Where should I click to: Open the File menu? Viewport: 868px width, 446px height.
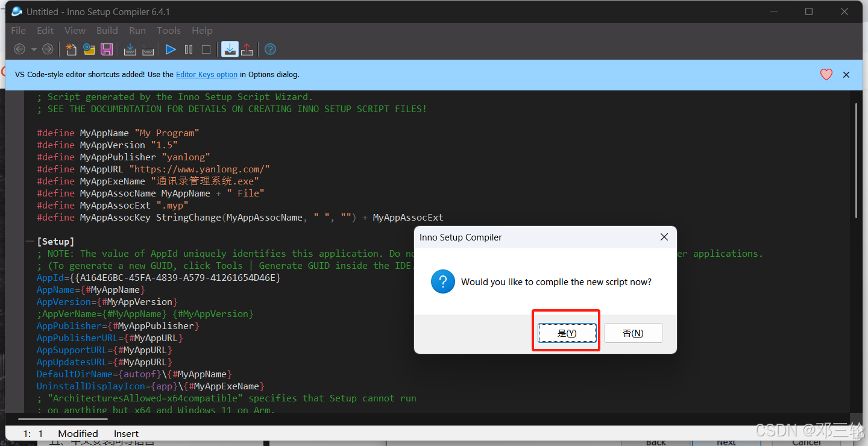pos(19,30)
